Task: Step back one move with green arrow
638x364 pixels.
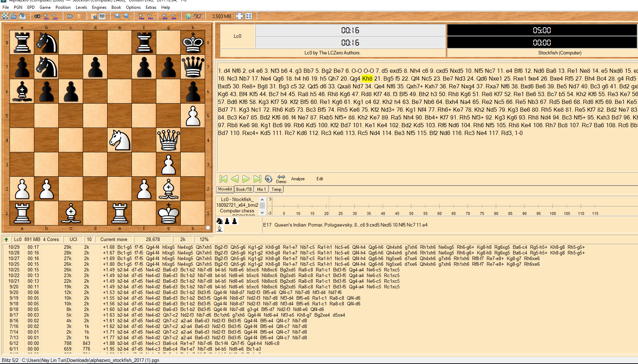Action: click(x=235, y=179)
